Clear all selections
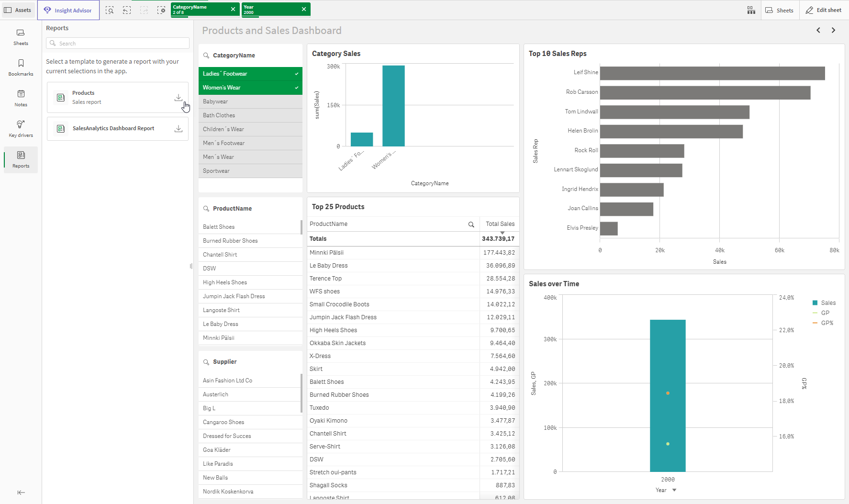 coord(161,10)
